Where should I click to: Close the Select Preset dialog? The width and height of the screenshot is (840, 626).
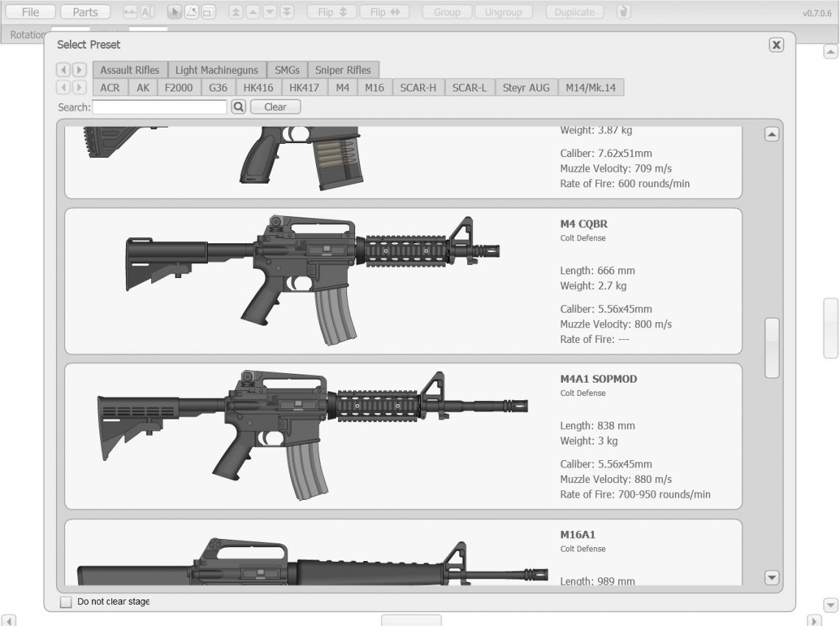(776, 45)
